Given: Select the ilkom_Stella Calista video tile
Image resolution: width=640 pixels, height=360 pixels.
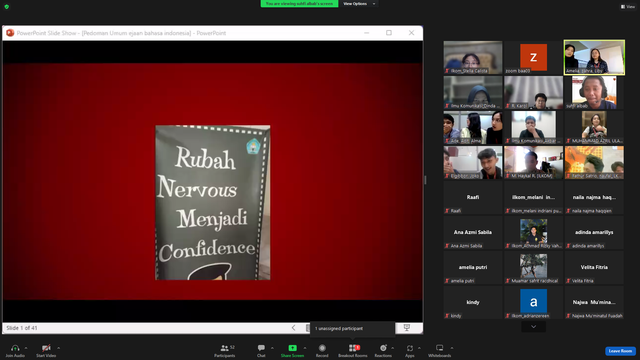Looking at the screenshot, I should click(x=473, y=57).
